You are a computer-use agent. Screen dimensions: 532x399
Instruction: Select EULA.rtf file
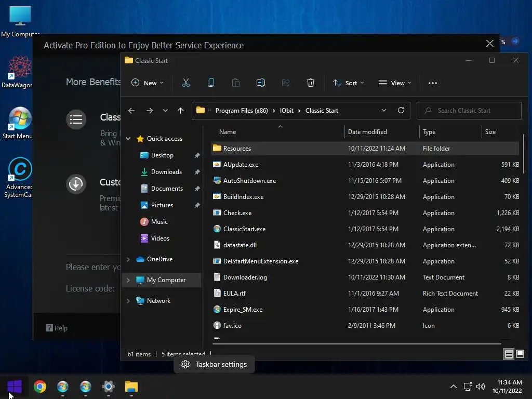pos(365,293)
